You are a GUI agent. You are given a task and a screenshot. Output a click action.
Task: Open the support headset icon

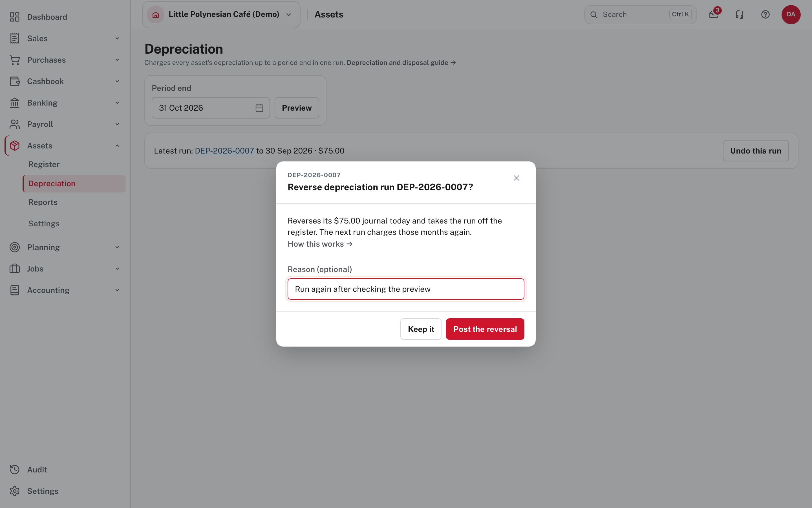[740, 14]
